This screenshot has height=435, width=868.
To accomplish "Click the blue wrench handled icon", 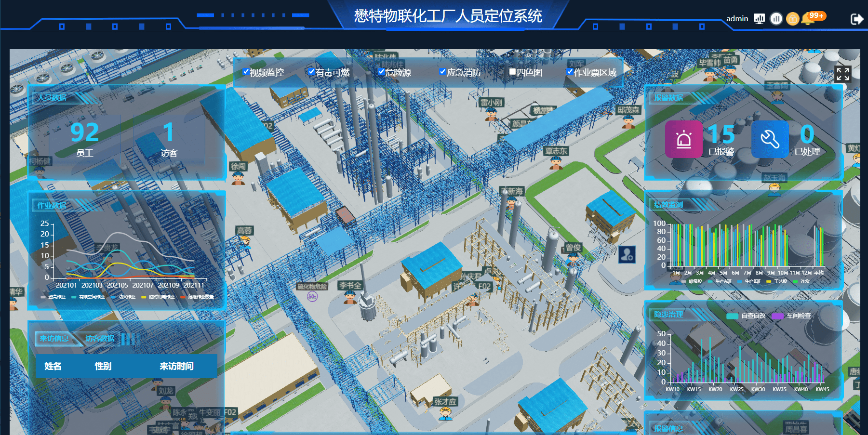I will [770, 139].
